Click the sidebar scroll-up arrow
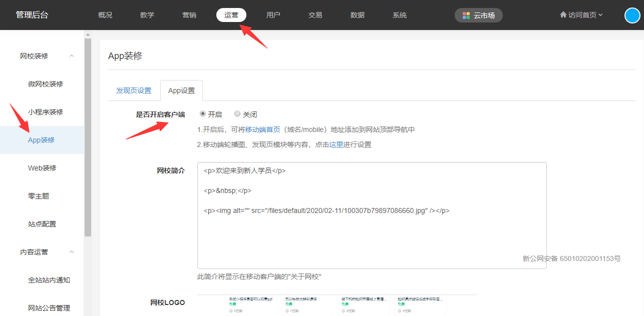Image resolution: width=644 pixels, height=316 pixels. [88, 34]
